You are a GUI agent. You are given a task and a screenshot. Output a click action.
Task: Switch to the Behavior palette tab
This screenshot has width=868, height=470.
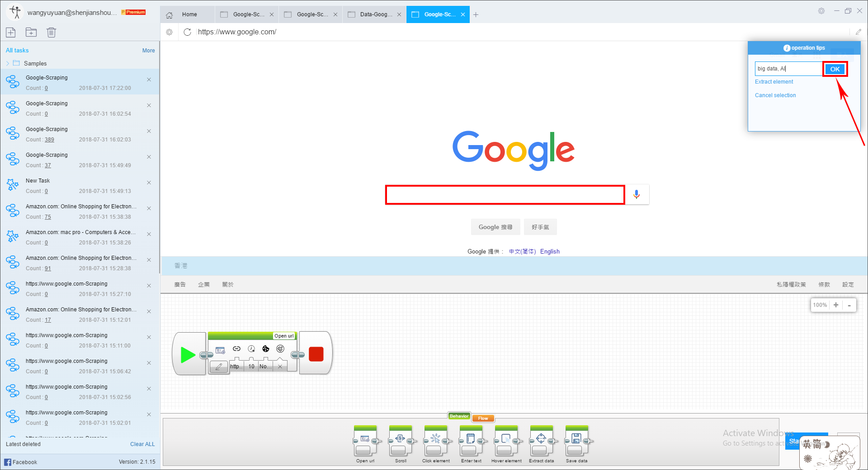(459, 416)
